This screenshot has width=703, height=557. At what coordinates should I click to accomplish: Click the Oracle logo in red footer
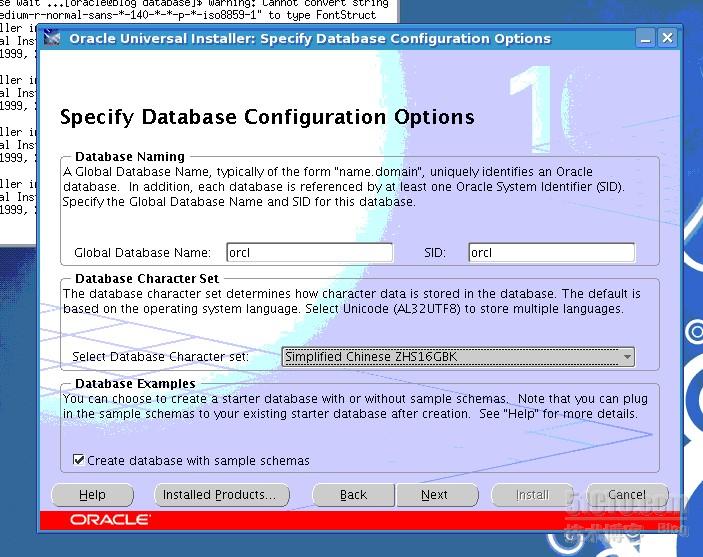[110, 519]
